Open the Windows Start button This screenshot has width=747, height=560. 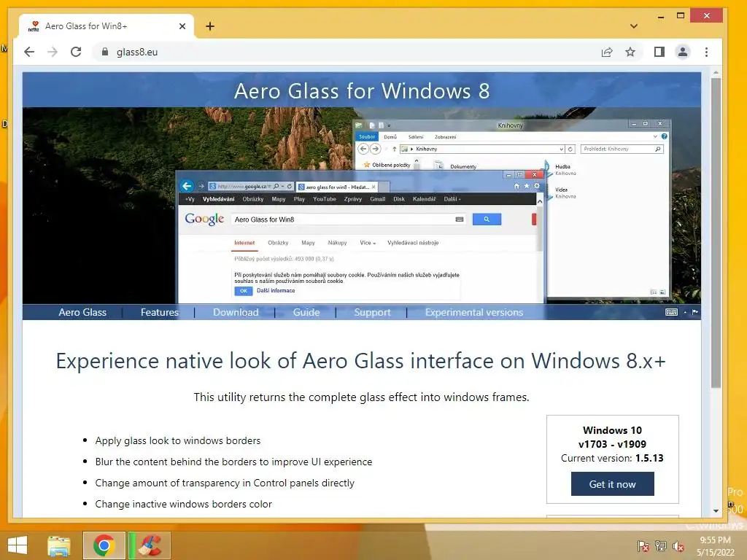pos(18,545)
